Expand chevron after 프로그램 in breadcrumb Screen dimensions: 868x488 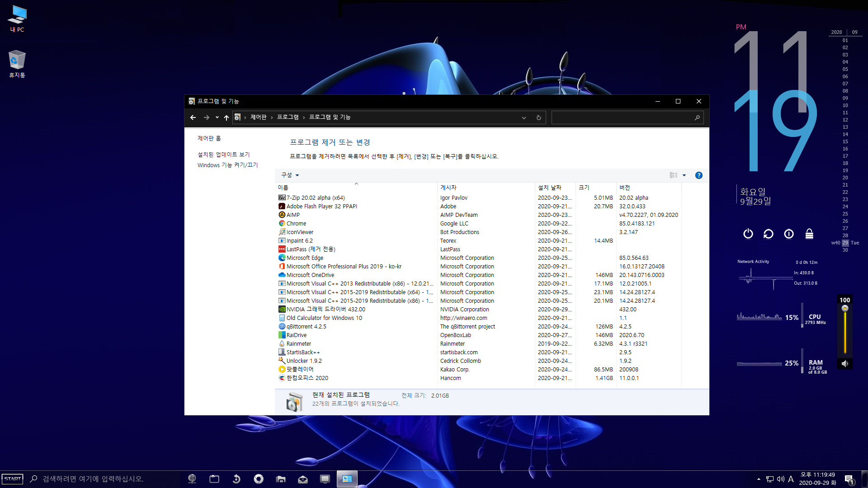click(x=304, y=117)
